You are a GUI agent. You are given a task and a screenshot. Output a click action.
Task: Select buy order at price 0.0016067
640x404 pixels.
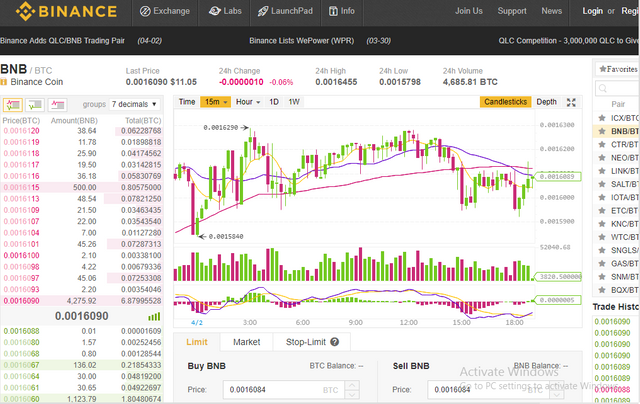coord(82,365)
